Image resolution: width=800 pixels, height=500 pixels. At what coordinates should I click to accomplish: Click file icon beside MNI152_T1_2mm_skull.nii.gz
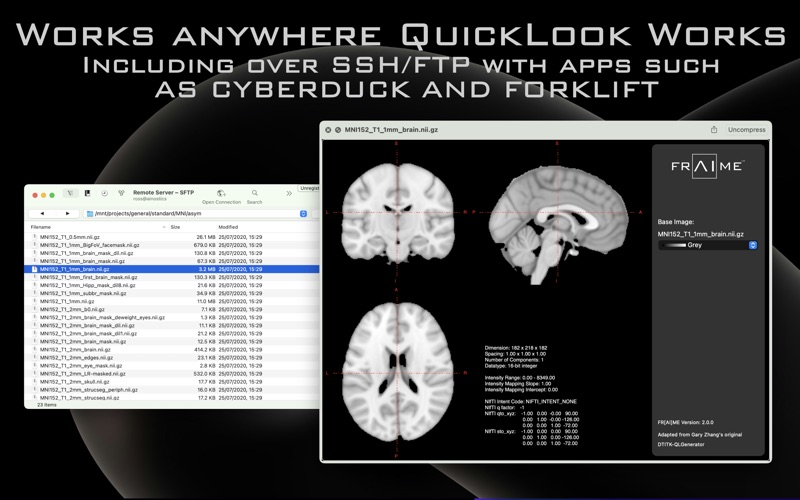[x=35, y=382]
